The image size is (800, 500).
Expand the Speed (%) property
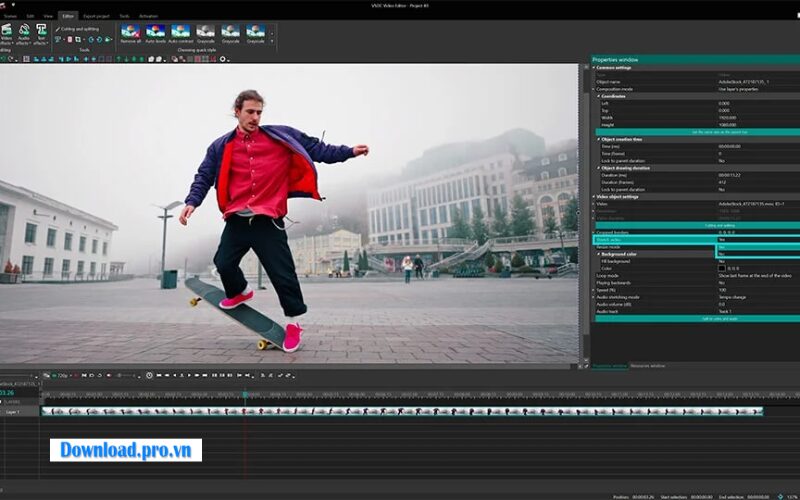pyautogui.click(x=594, y=290)
